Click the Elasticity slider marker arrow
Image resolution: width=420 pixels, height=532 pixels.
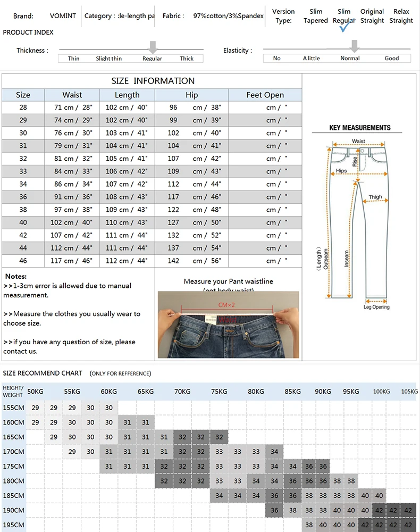pyautogui.click(x=355, y=46)
